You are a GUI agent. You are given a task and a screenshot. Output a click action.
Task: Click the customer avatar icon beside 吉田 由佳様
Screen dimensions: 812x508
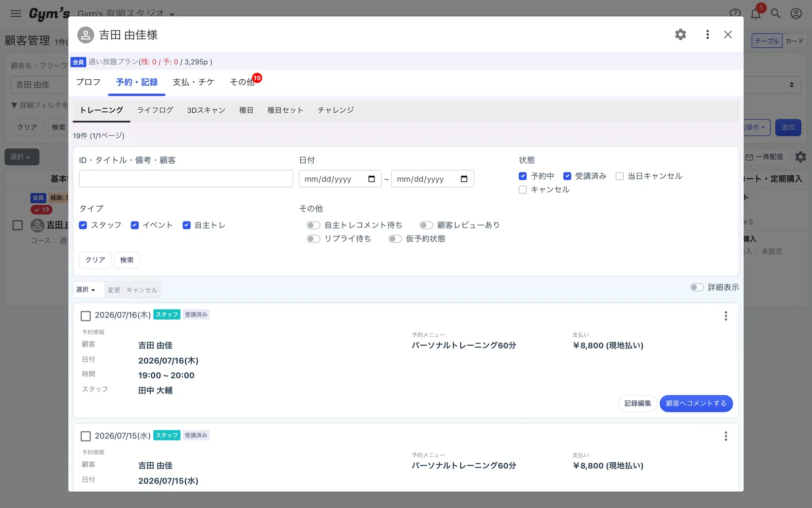pos(86,35)
